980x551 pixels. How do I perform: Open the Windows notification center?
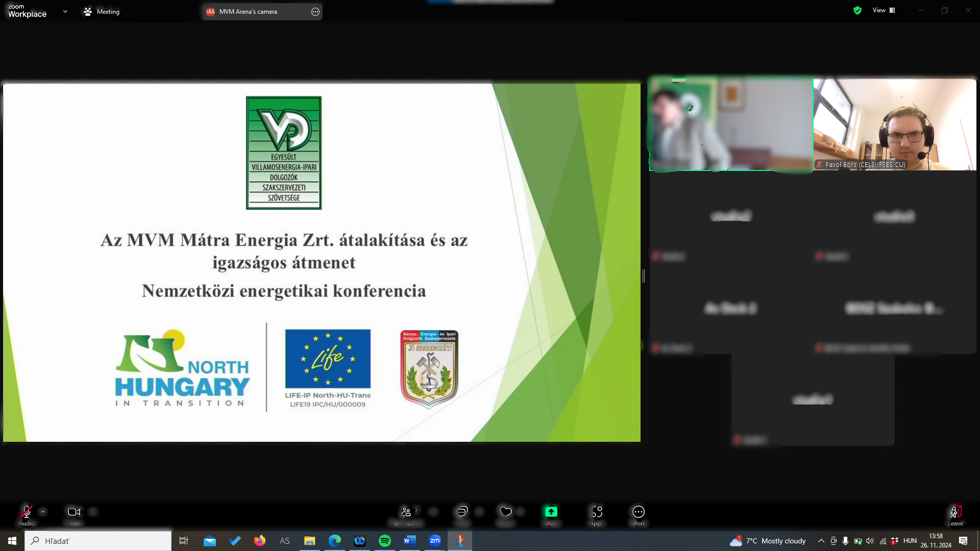tap(963, 541)
